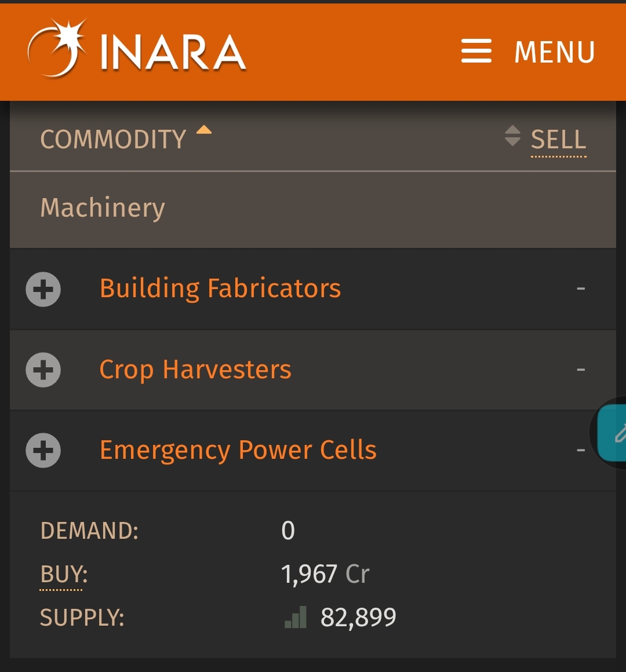The height and width of the screenshot is (672, 626).
Task: Open the MENU text label
Action: [x=554, y=52]
